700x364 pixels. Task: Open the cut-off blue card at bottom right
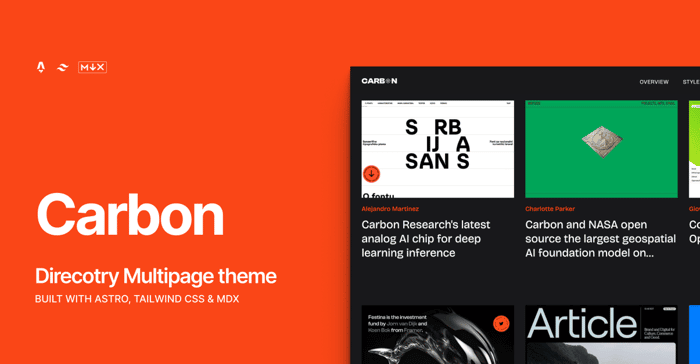695,335
